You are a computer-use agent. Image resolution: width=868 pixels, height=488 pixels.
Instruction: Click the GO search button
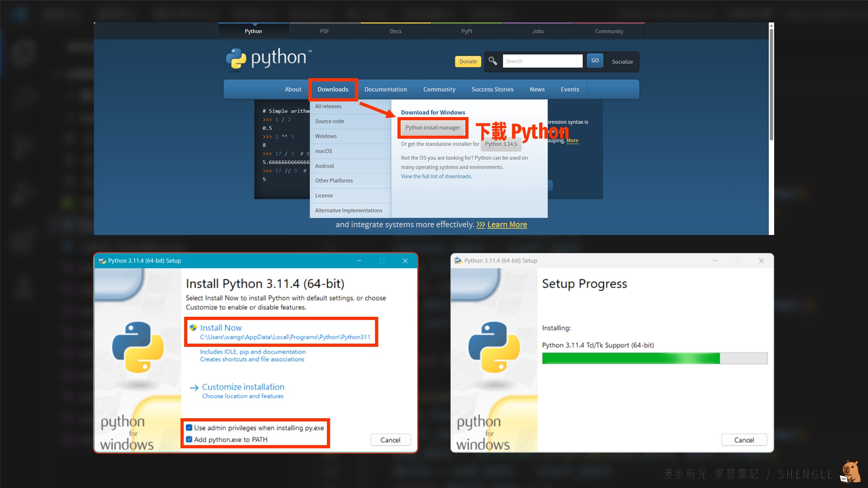[595, 61]
